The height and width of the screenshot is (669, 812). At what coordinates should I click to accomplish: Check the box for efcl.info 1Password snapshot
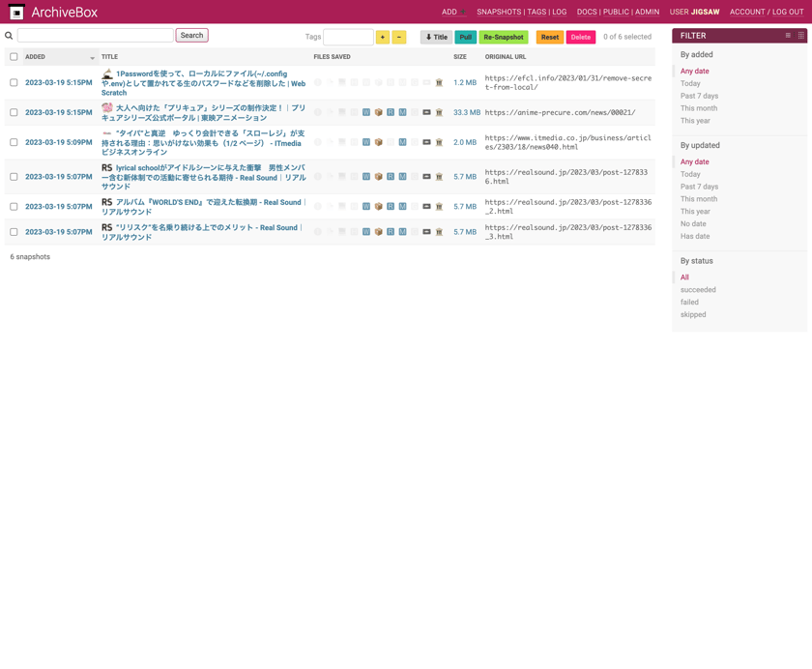[x=14, y=82]
